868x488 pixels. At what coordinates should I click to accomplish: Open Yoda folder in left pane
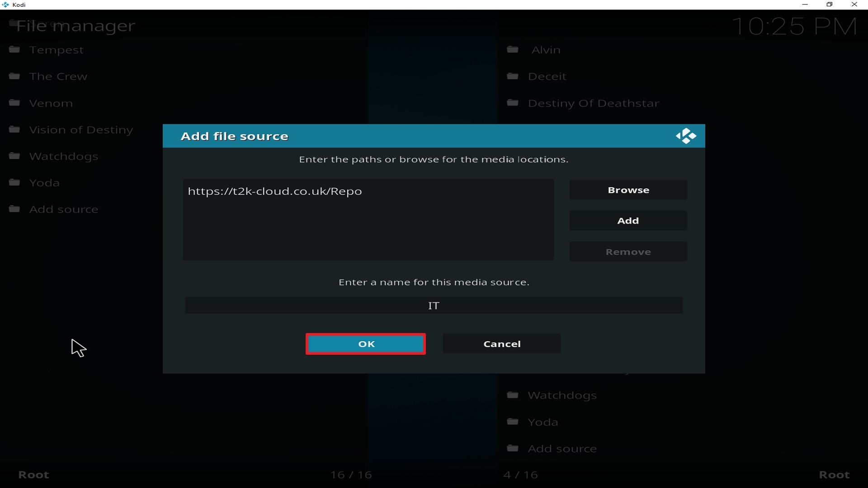coord(44,183)
